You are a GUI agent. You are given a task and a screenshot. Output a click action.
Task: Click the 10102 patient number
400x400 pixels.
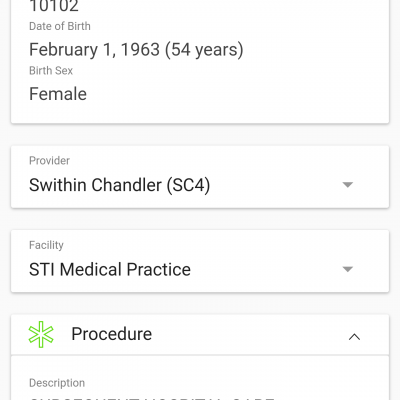(54, 6)
